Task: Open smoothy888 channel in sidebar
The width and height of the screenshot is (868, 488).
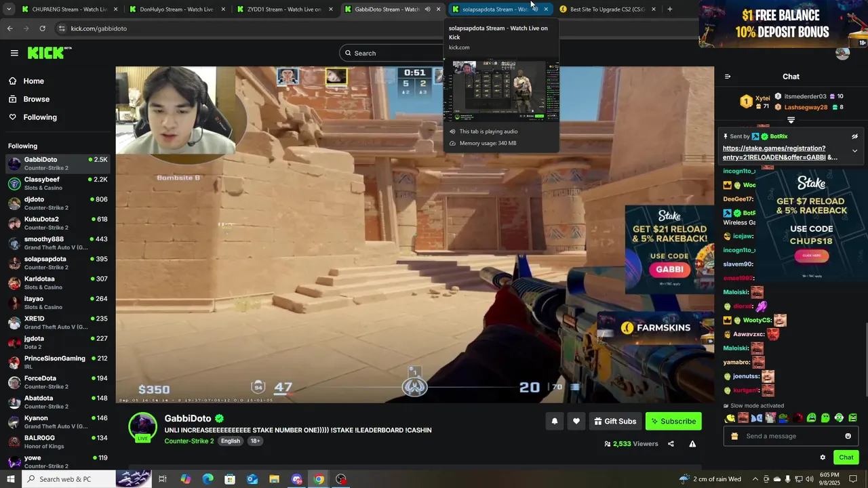Action: pyautogui.click(x=58, y=243)
